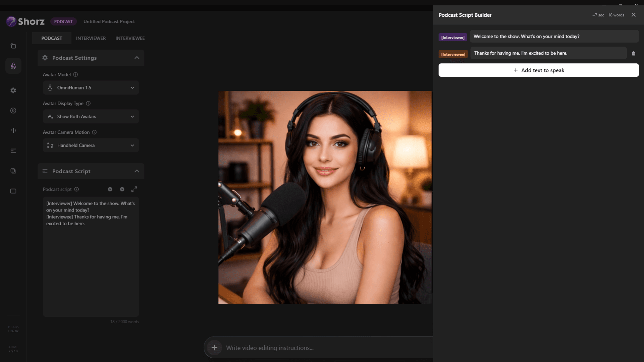The height and width of the screenshot is (362, 644).
Task: Click the [Interviewer] speaker tag
Action: click(452, 37)
